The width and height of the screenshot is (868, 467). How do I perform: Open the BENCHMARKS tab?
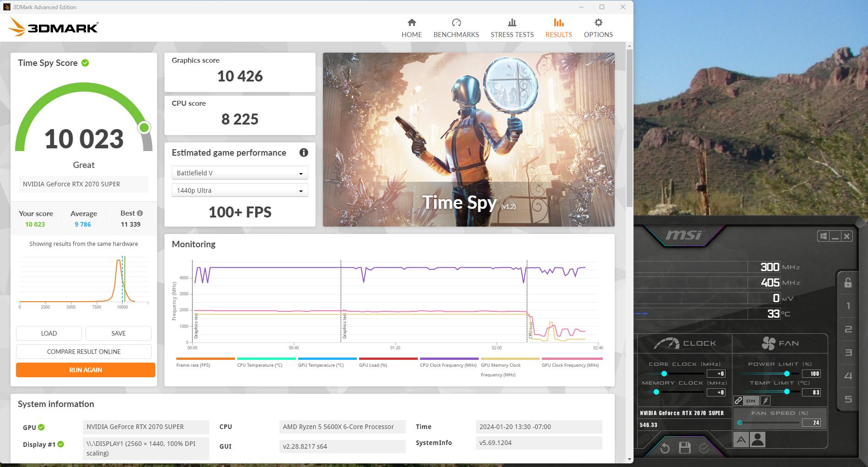click(456, 28)
